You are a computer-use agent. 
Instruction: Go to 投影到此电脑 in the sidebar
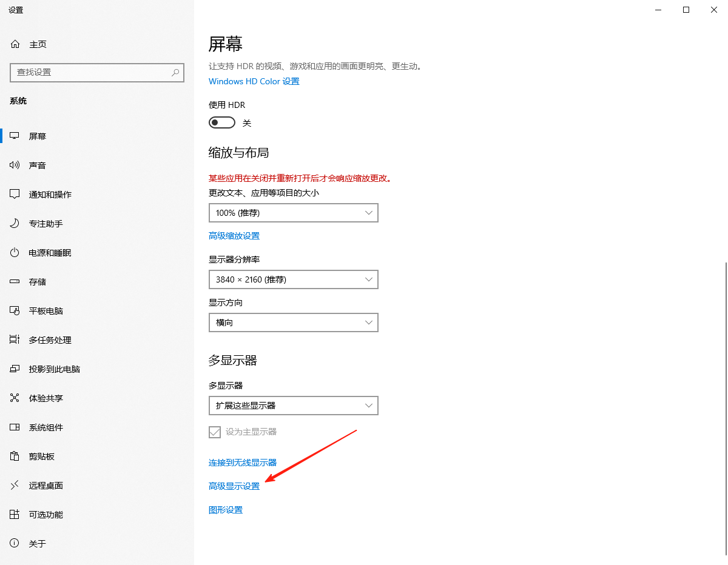(x=54, y=369)
